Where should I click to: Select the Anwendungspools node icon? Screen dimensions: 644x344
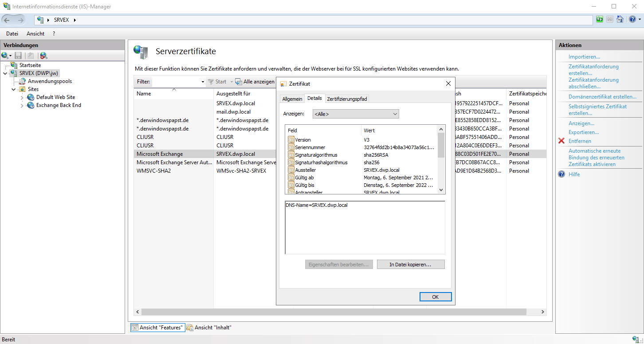[x=22, y=81]
